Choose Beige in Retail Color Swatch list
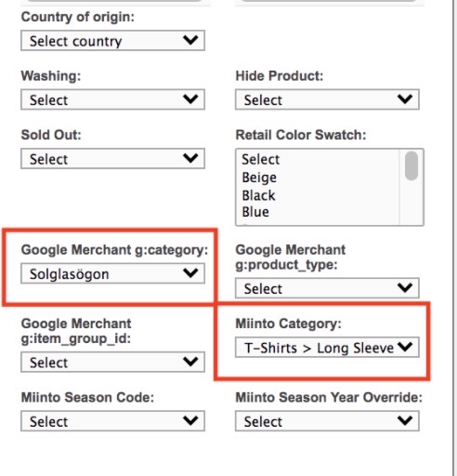Image resolution: width=457 pixels, height=476 pixels. pos(259,178)
